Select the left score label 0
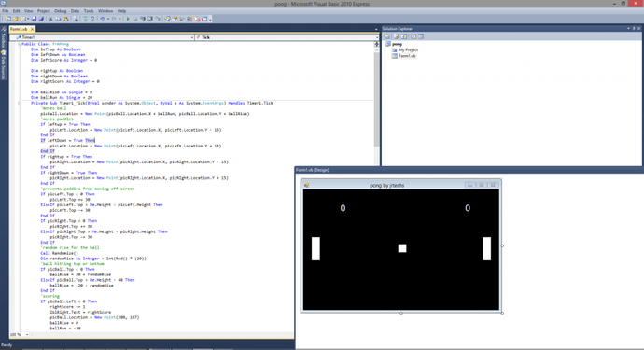Viewport: 644px width, 350px height. coord(343,208)
